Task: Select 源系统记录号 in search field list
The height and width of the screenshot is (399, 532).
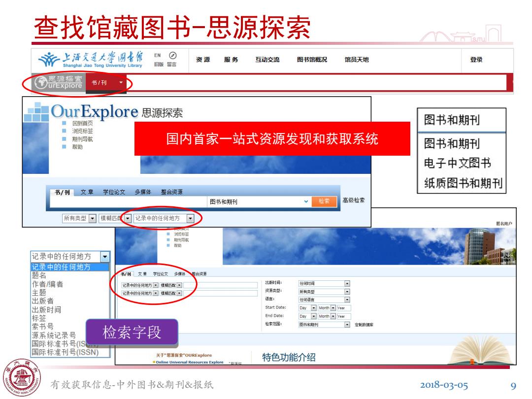Action: click(54, 335)
